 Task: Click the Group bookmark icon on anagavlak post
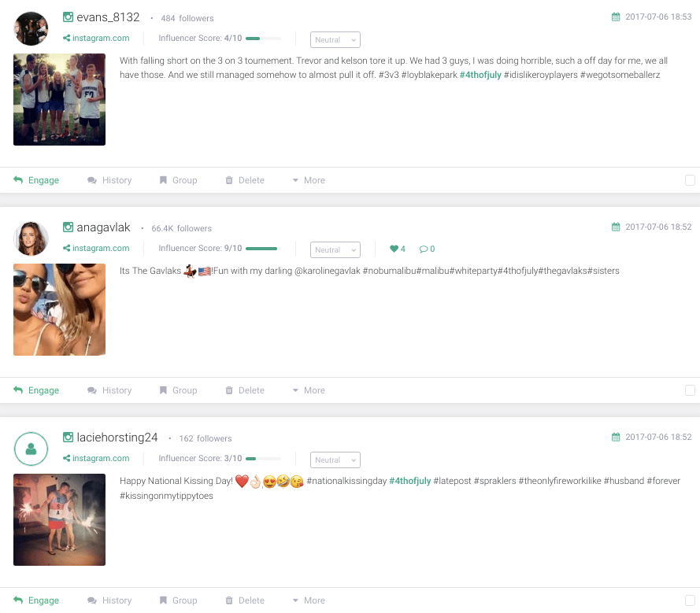pos(164,390)
